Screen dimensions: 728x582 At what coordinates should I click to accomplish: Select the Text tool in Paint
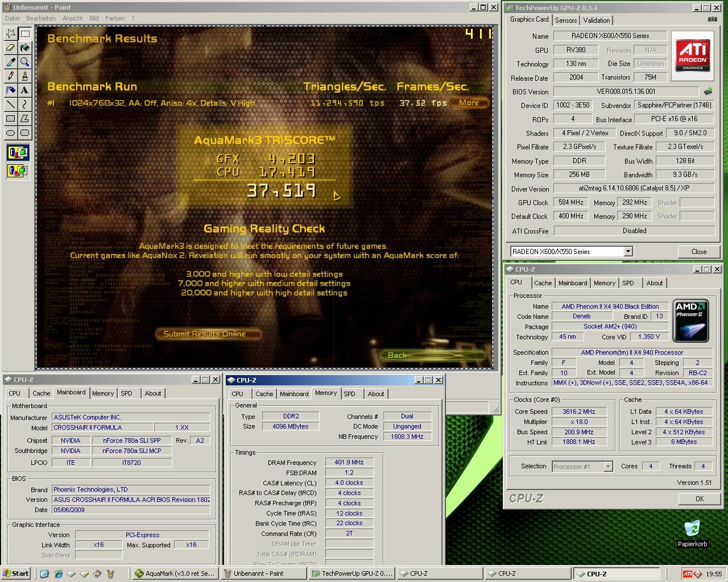pos(25,90)
